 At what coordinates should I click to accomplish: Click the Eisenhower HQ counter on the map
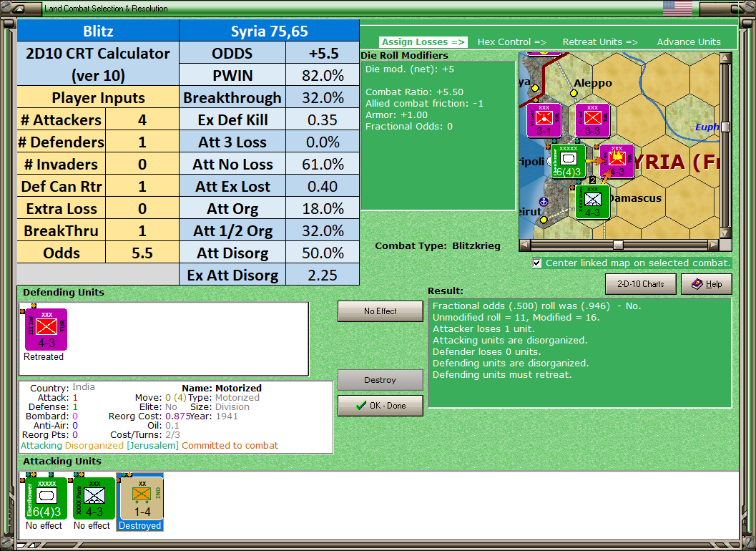coord(568,161)
